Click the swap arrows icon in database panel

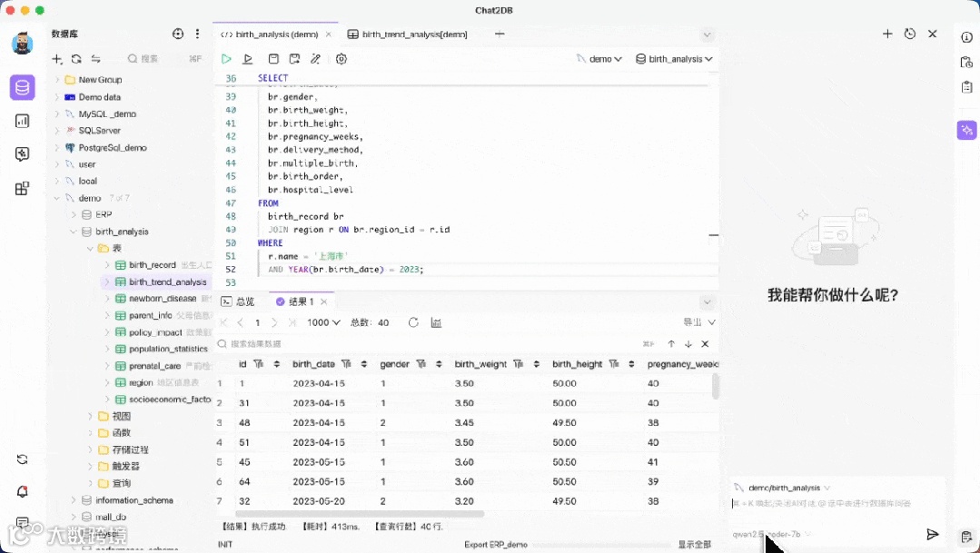tap(95, 59)
